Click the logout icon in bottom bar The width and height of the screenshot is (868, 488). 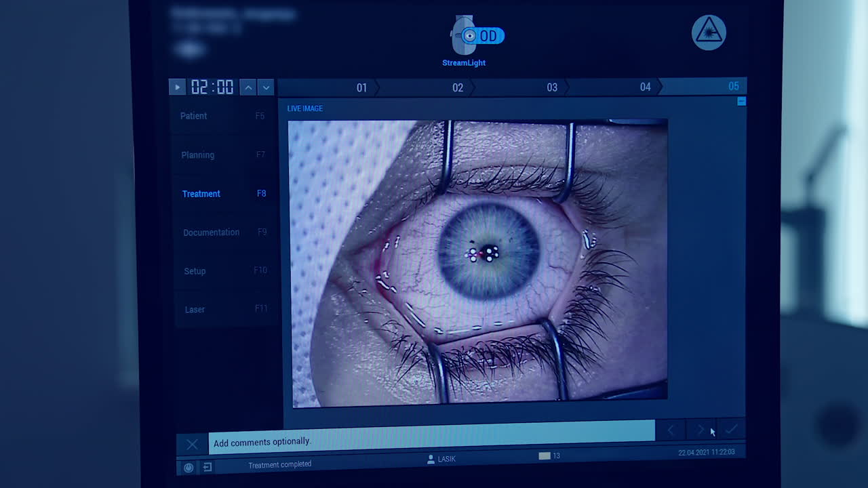coord(206,467)
